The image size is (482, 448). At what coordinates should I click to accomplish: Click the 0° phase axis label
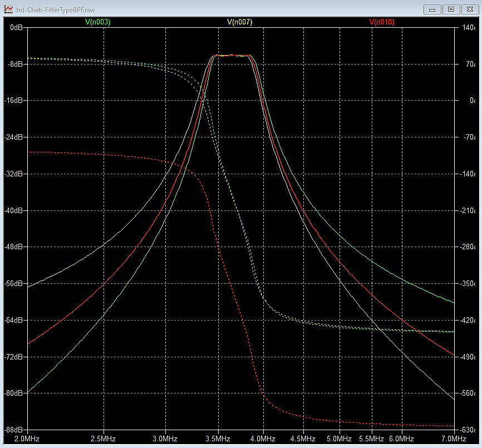click(x=473, y=101)
